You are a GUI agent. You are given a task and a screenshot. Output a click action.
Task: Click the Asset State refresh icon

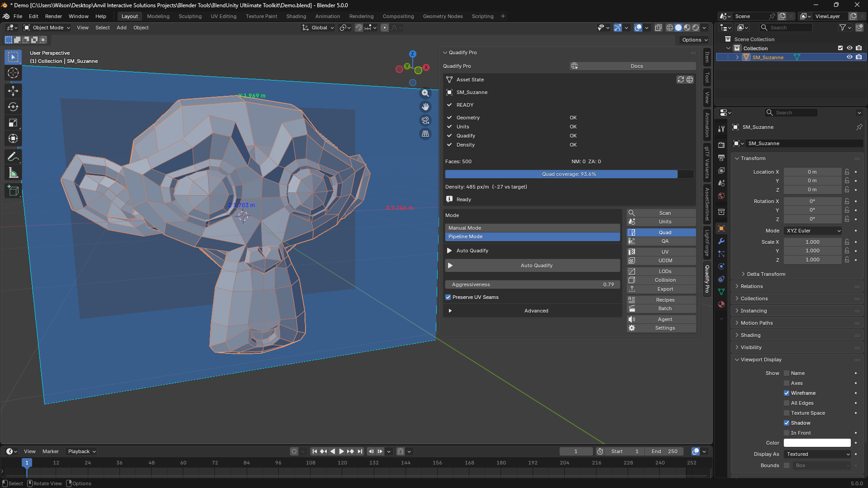[681, 80]
